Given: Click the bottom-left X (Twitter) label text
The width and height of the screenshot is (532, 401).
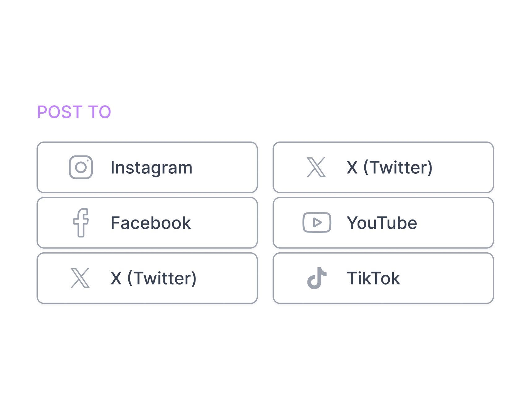Looking at the screenshot, I should 154,277.
